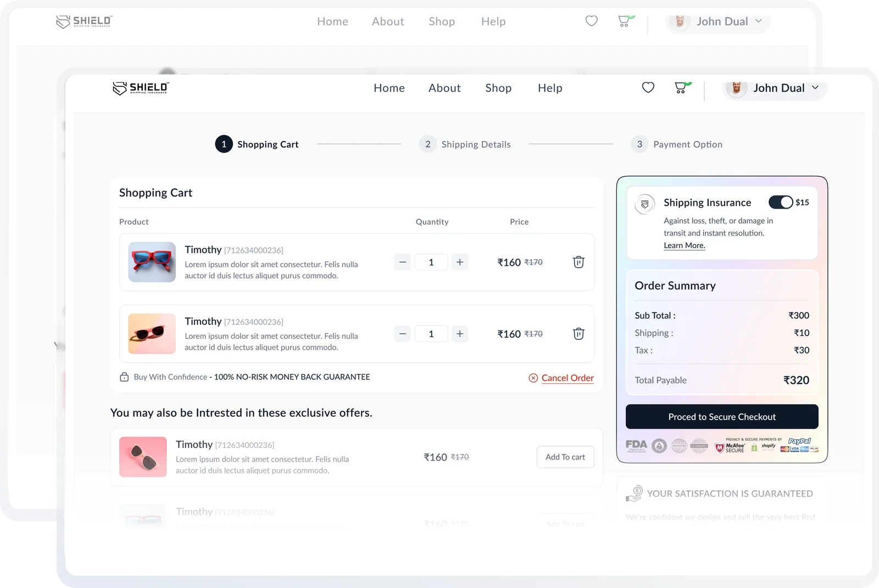Image resolution: width=879 pixels, height=588 pixels.
Task: Open Help in front window navigation
Action: (550, 88)
